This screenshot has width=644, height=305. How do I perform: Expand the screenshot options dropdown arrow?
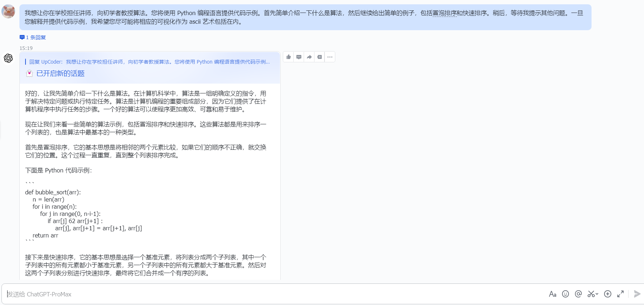tap(597, 294)
